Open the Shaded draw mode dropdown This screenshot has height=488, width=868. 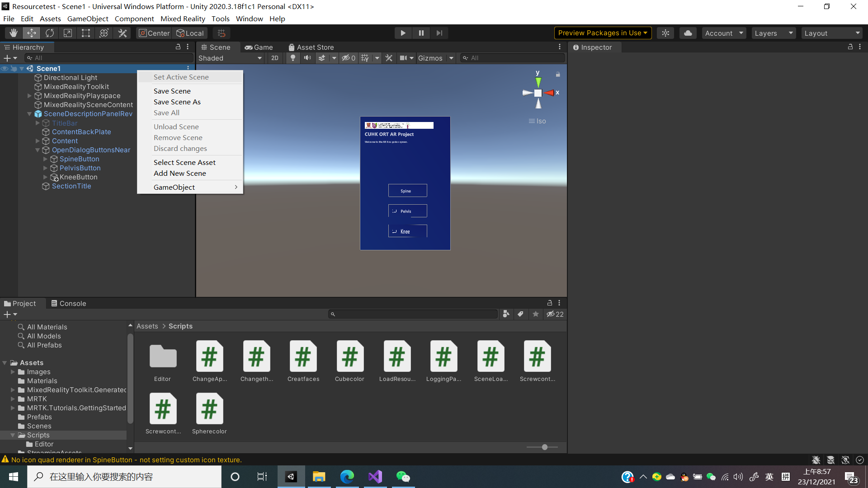230,58
